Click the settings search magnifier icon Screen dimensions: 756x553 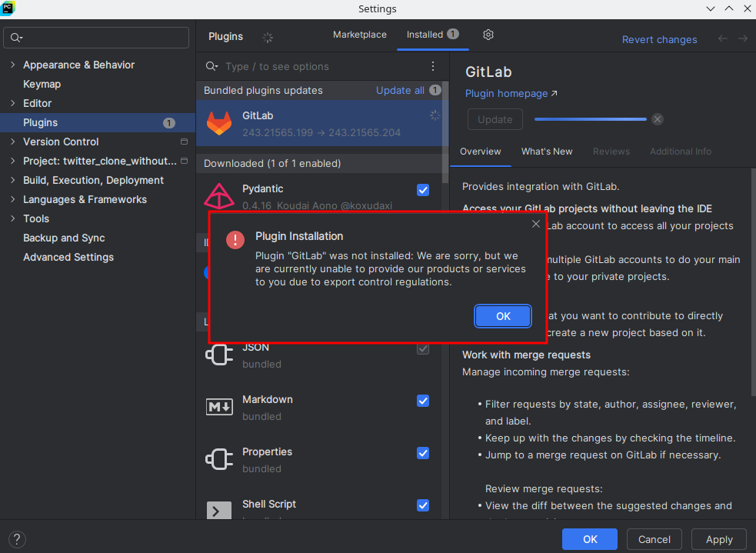tap(16, 38)
